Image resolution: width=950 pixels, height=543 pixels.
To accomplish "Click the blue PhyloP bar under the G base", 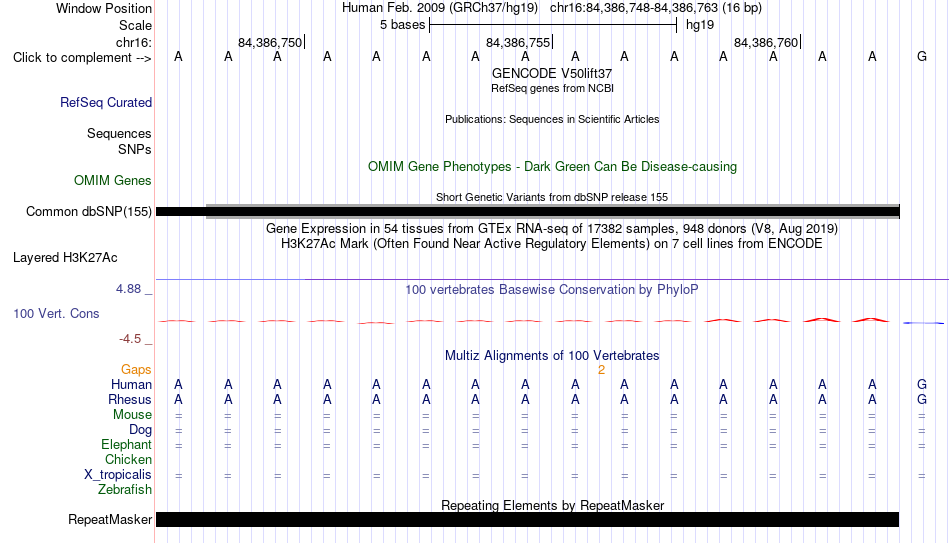I will pyautogui.click(x=922, y=323).
